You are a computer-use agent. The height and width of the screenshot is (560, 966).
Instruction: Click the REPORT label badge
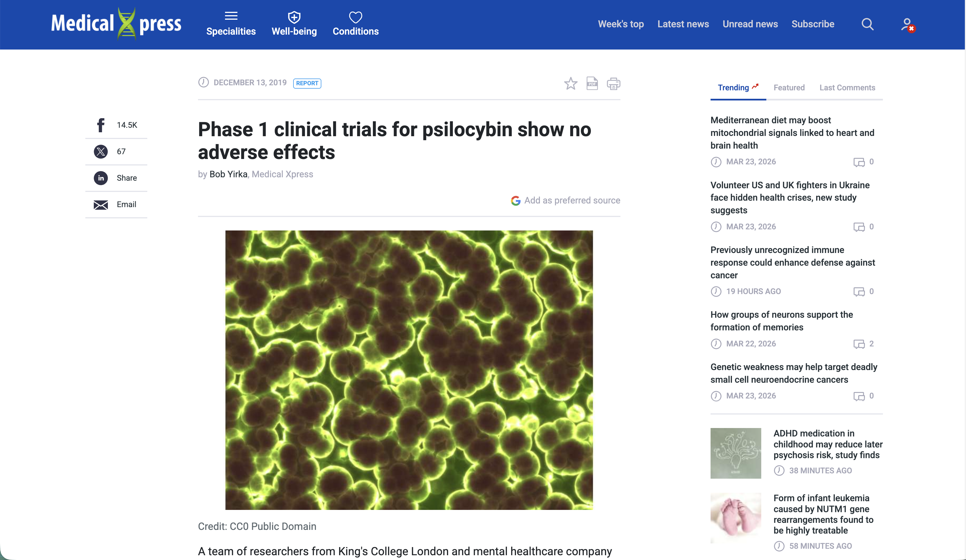point(307,83)
